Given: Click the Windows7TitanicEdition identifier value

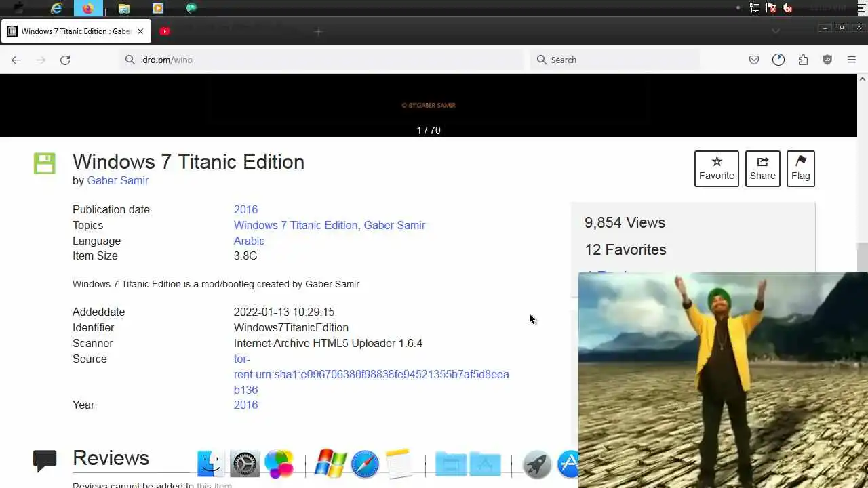Looking at the screenshot, I should pos(291,327).
